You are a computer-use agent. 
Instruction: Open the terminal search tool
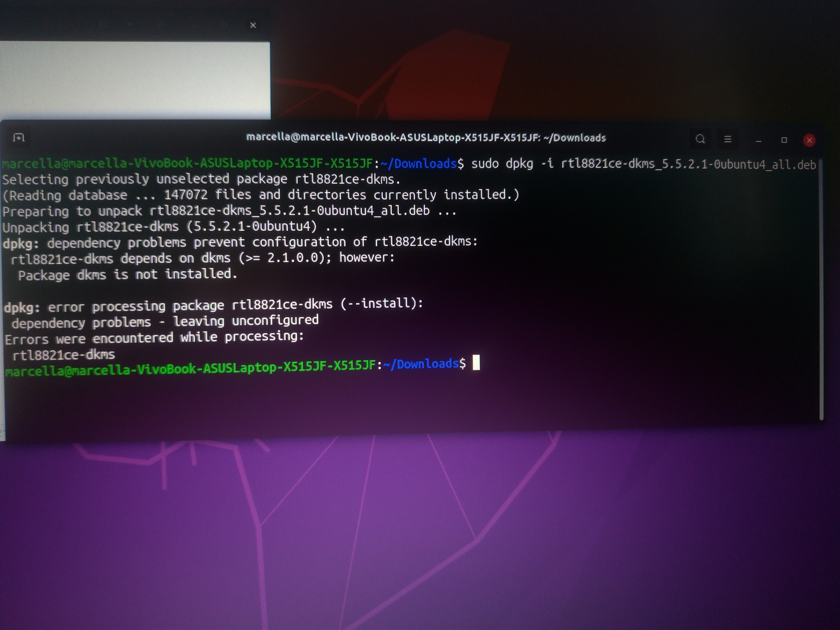700,139
